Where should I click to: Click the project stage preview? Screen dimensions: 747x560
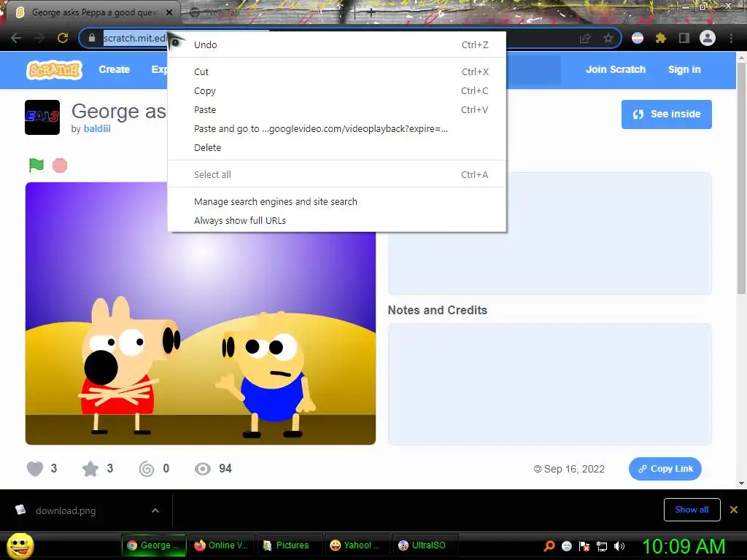point(201,314)
